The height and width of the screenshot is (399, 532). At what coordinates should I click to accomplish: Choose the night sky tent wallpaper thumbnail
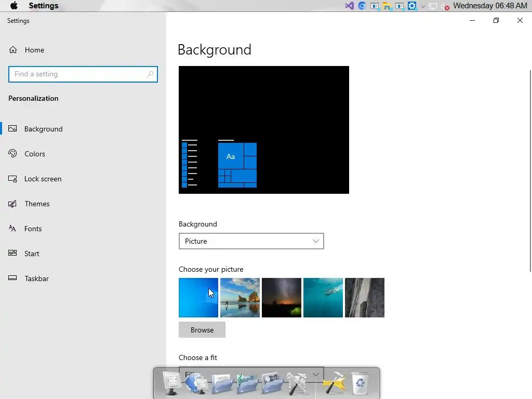click(281, 298)
